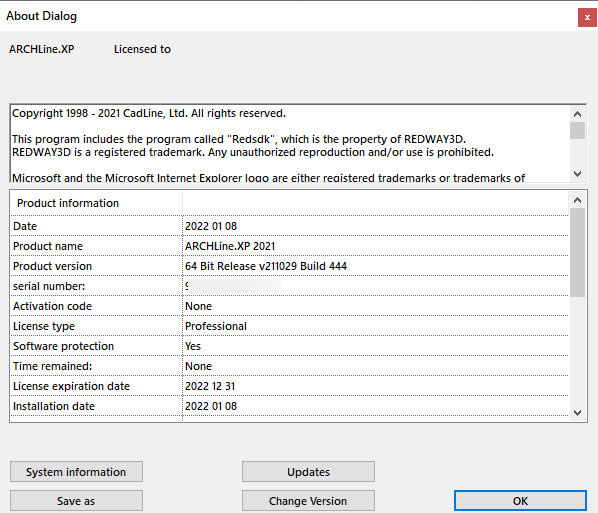Click copyright text scrollbar thumb
Image resolution: width=598 pixels, height=513 pixels.
point(577,130)
